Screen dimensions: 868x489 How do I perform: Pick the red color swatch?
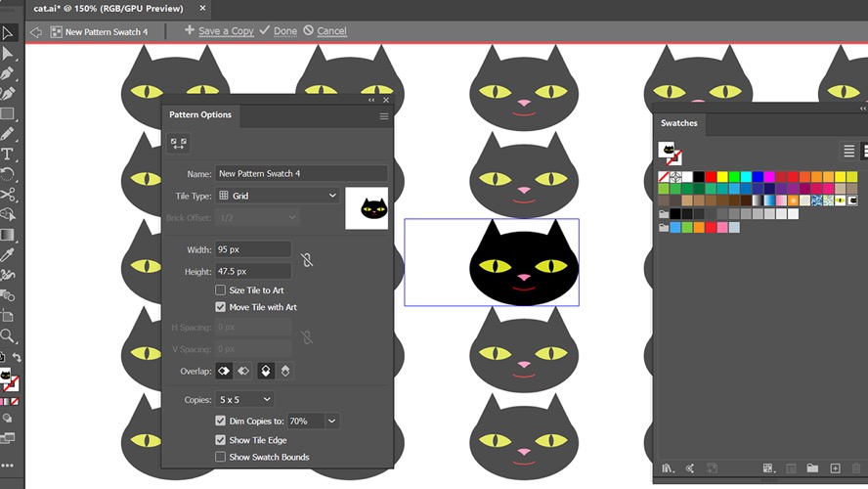pos(711,177)
